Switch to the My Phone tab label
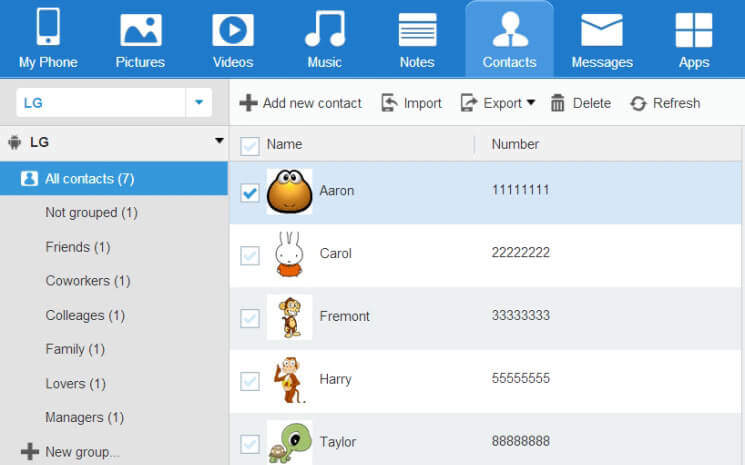 click(x=48, y=62)
